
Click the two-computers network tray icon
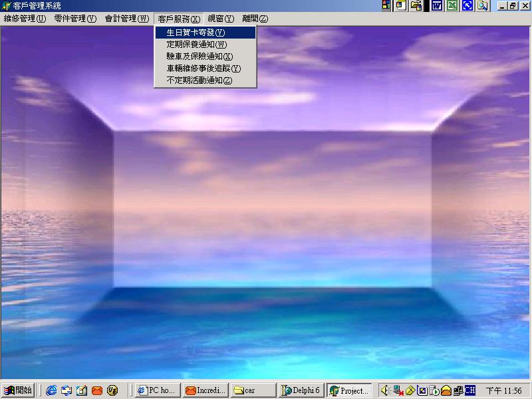[458, 390]
